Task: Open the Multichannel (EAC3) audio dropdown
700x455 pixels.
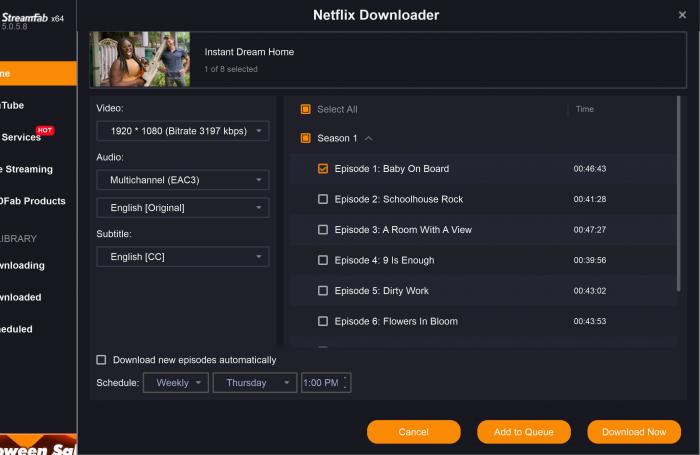Action: [x=183, y=180]
